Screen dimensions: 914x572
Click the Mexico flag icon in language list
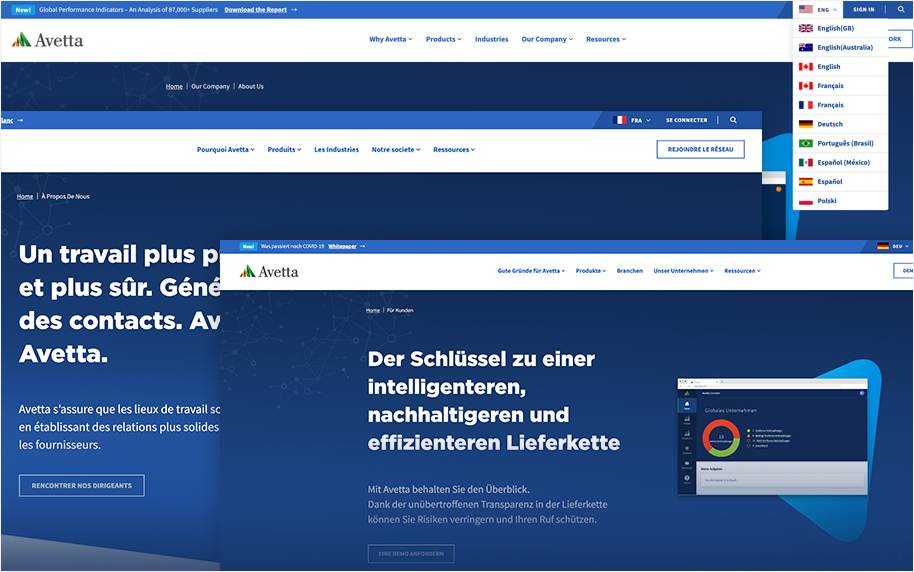click(806, 163)
